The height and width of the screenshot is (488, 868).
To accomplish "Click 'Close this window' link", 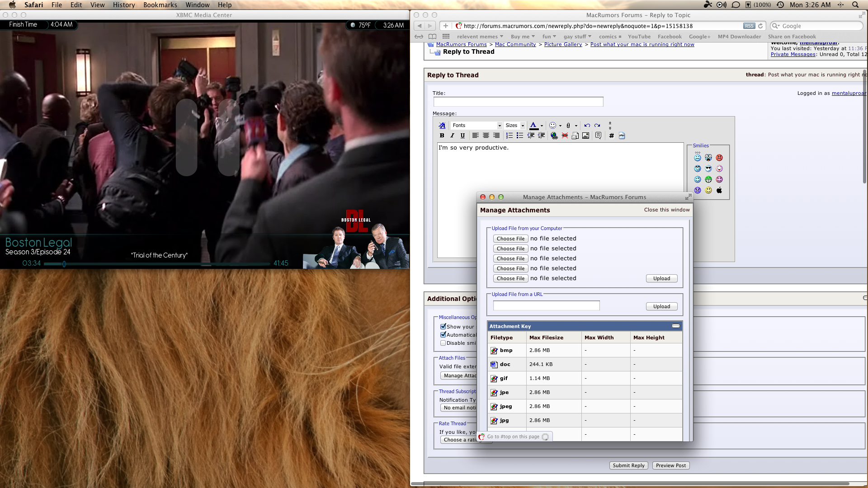I will tap(667, 210).
